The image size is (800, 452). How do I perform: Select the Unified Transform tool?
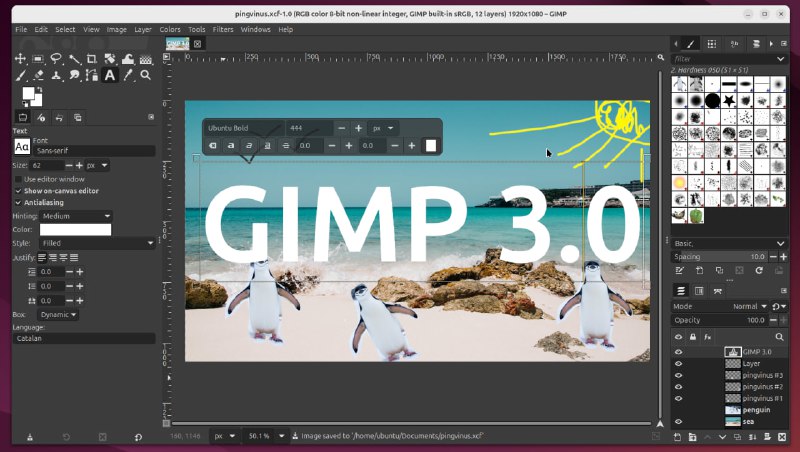pyautogui.click(x=110, y=59)
